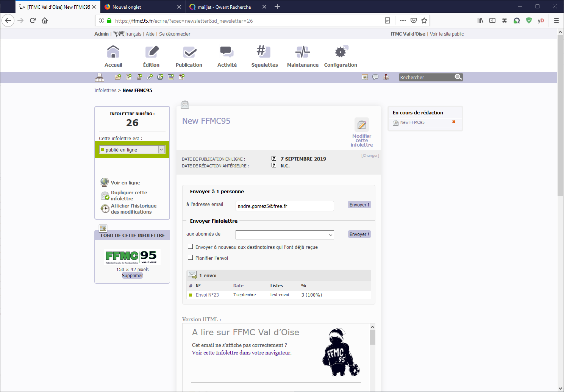This screenshot has width=564, height=392.
Task: Click the search magnifier icon
Action: (x=458, y=77)
